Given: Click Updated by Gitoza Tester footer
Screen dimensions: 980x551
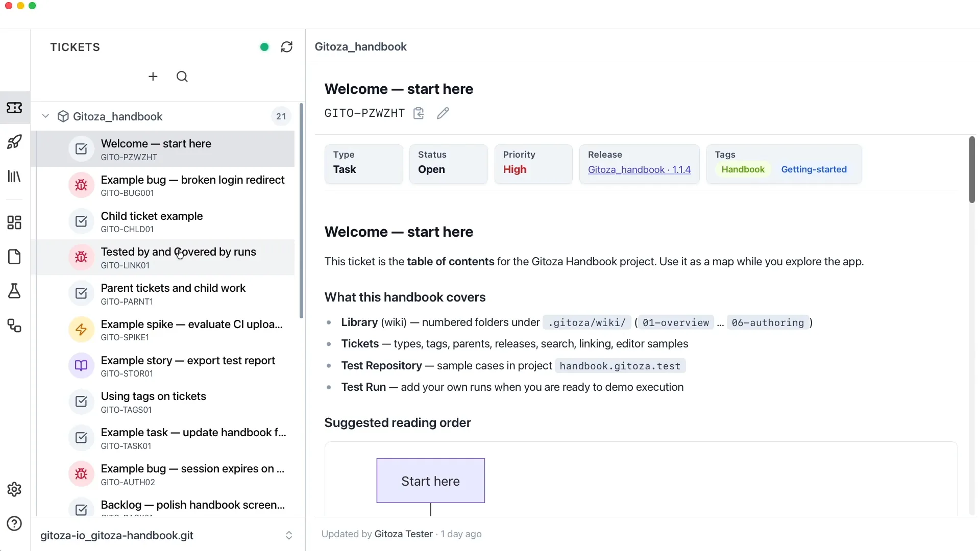Looking at the screenshot, I should (x=402, y=534).
